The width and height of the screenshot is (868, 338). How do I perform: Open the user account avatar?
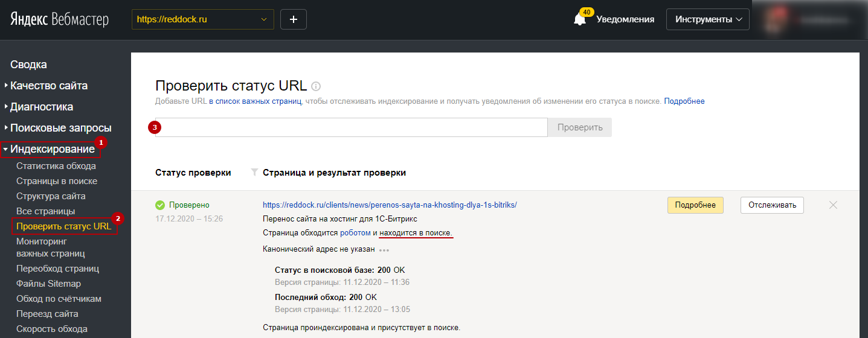[775, 19]
